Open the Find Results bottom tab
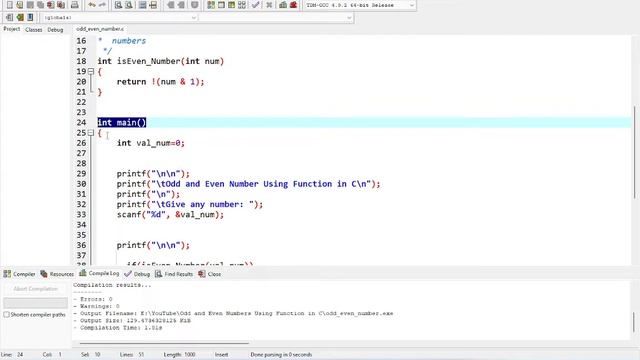This screenshot has width=640, height=360. click(174, 274)
